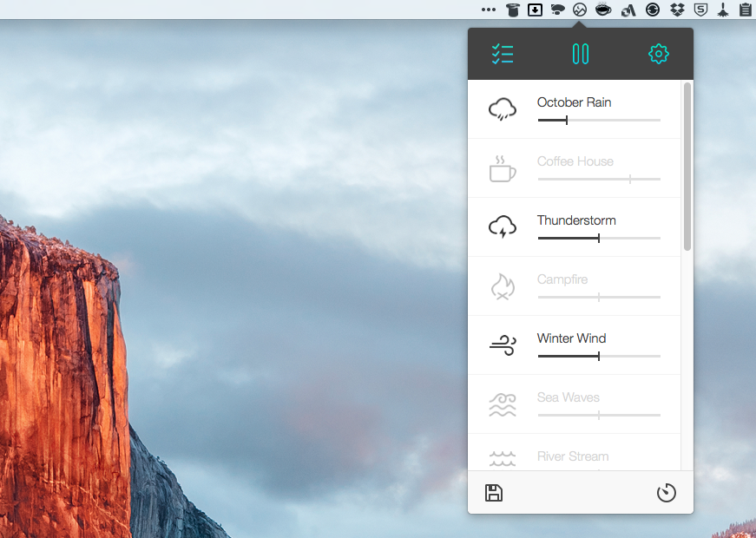The width and height of the screenshot is (756, 538).
Task: Click the Coffee House label
Action: tap(575, 161)
